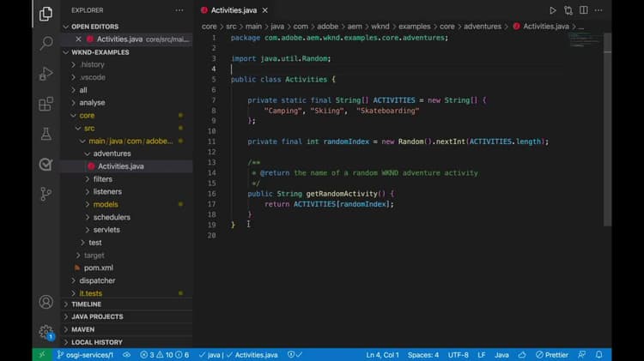This screenshot has height=361, width=644.
Task: Open the Run and Debug view
Action: pyautogui.click(x=46, y=75)
